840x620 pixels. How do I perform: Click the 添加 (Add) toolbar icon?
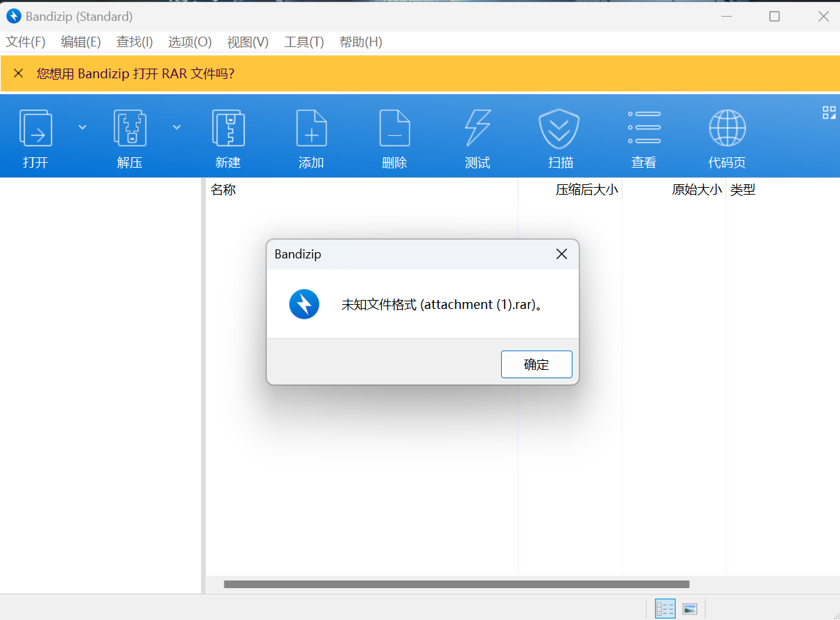point(311,128)
